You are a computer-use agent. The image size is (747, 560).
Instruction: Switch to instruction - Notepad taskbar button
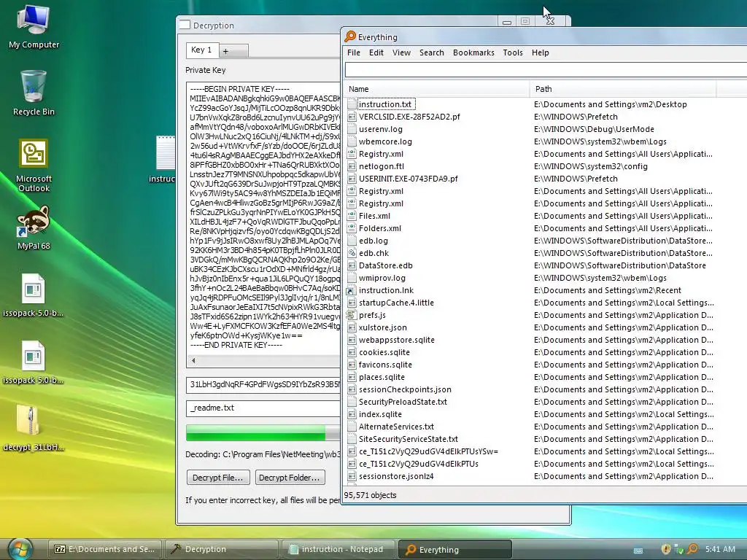(x=338, y=549)
